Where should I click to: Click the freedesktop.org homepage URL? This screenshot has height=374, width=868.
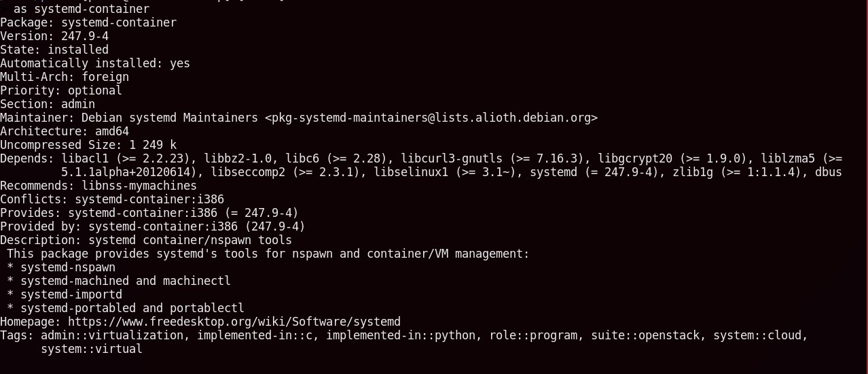(234, 322)
